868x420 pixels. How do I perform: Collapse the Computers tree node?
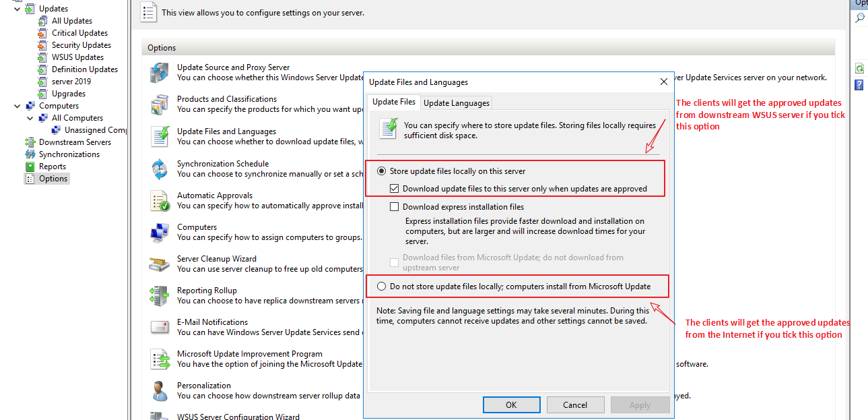tap(16, 105)
